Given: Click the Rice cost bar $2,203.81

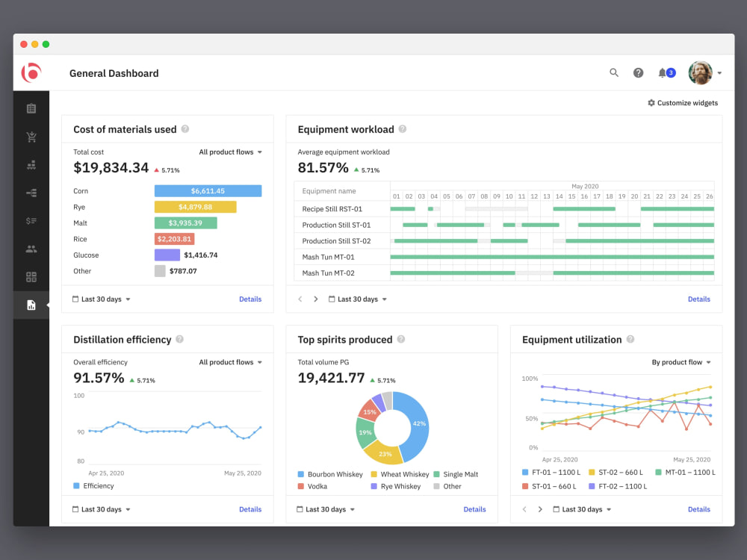Looking at the screenshot, I should click(x=174, y=239).
